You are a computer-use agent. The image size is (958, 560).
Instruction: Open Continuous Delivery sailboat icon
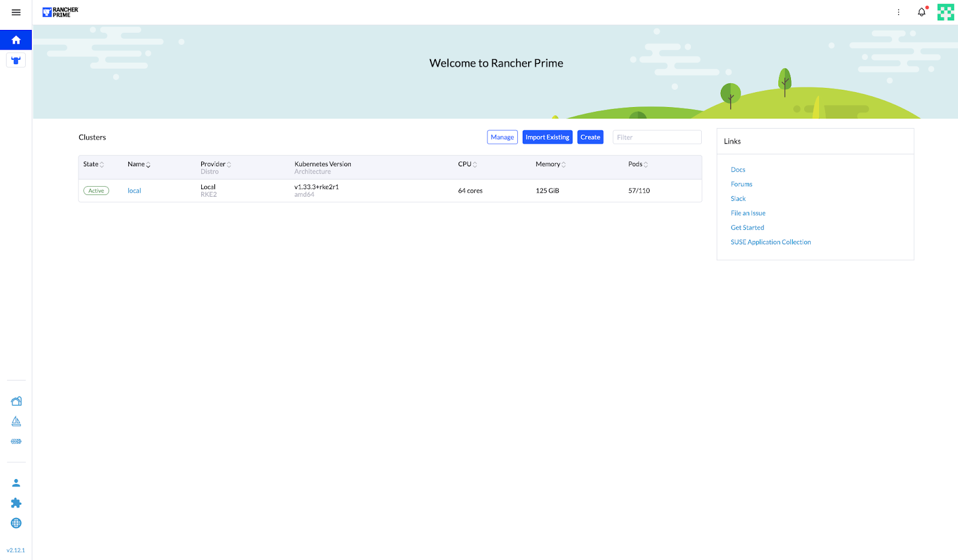pyautogui.click(x=16, y=422)
